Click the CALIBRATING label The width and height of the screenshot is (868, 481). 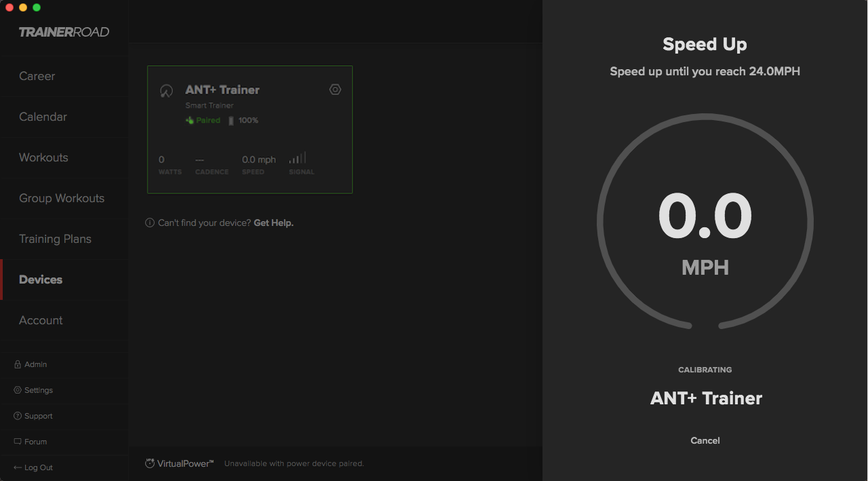705,370
